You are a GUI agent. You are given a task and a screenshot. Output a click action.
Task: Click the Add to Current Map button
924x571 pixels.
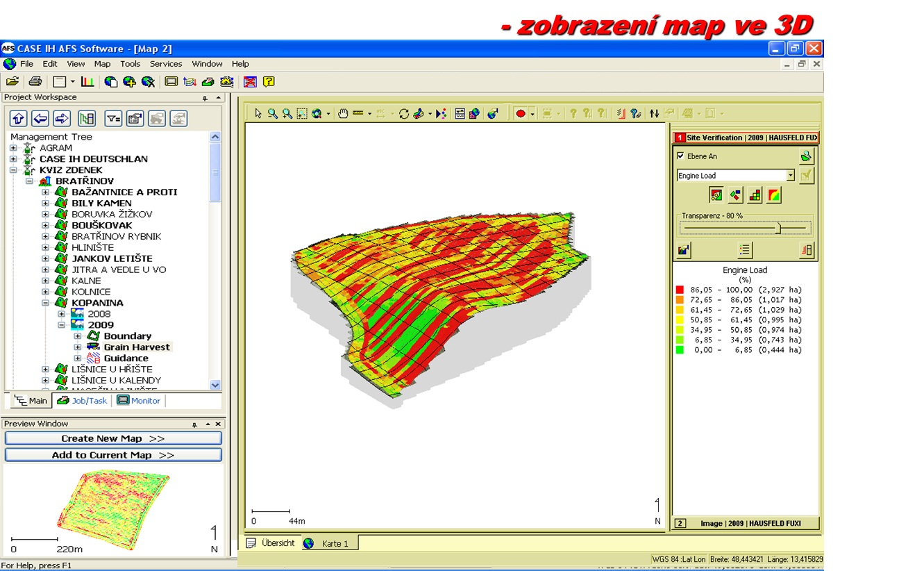click(x=113, y=455)
